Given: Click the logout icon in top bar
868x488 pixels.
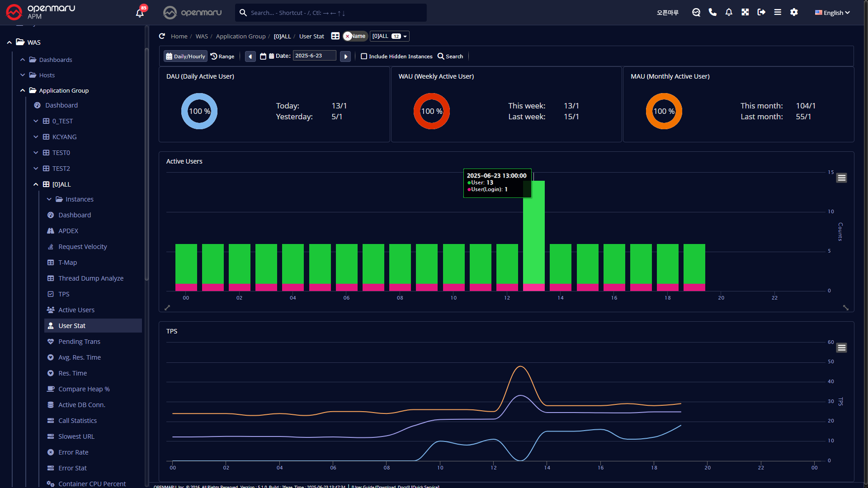Looking at the screenshot, I should click(761, 12).
